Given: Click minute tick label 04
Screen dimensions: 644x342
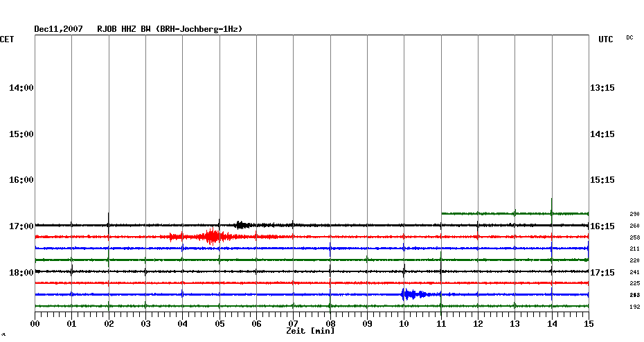Looking at the screenshot, I should (182, 323).
